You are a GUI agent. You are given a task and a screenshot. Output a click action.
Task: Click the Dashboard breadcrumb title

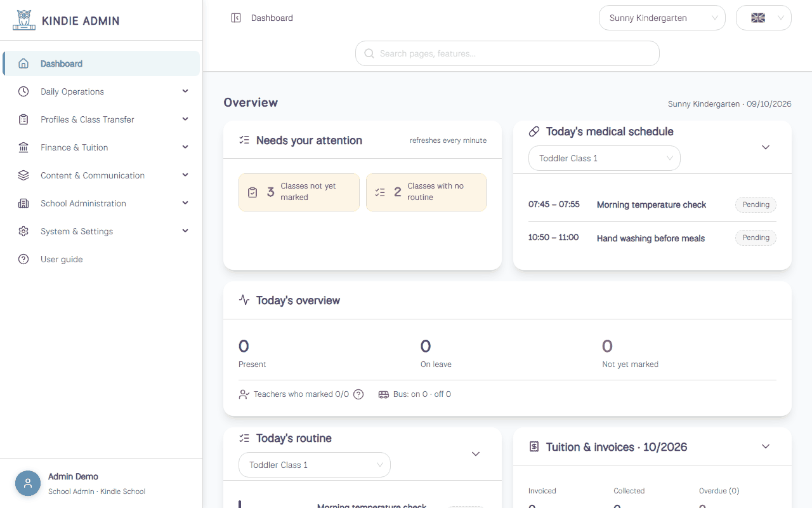pos(272,18)
